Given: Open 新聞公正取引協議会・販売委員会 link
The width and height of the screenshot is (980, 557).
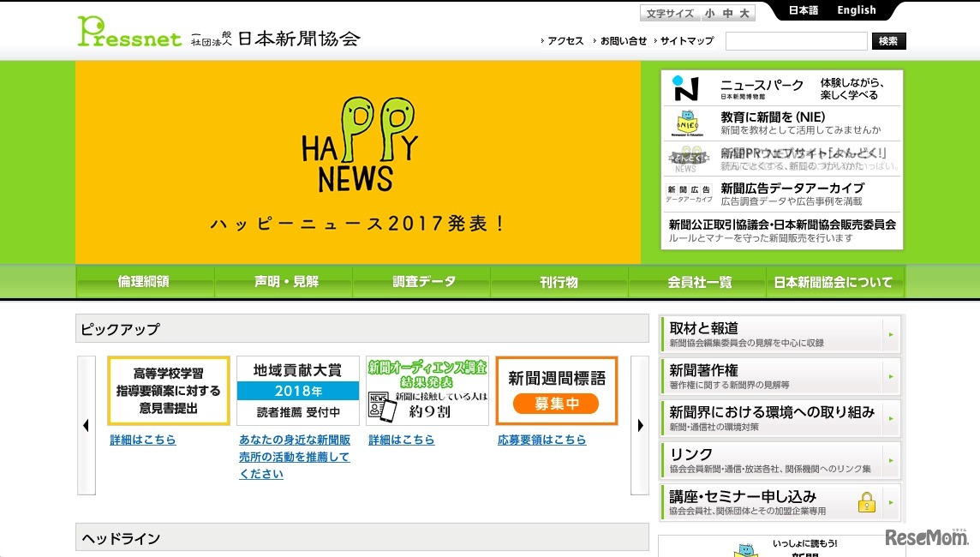Looking at the screenshot, I should pos(782,225).
